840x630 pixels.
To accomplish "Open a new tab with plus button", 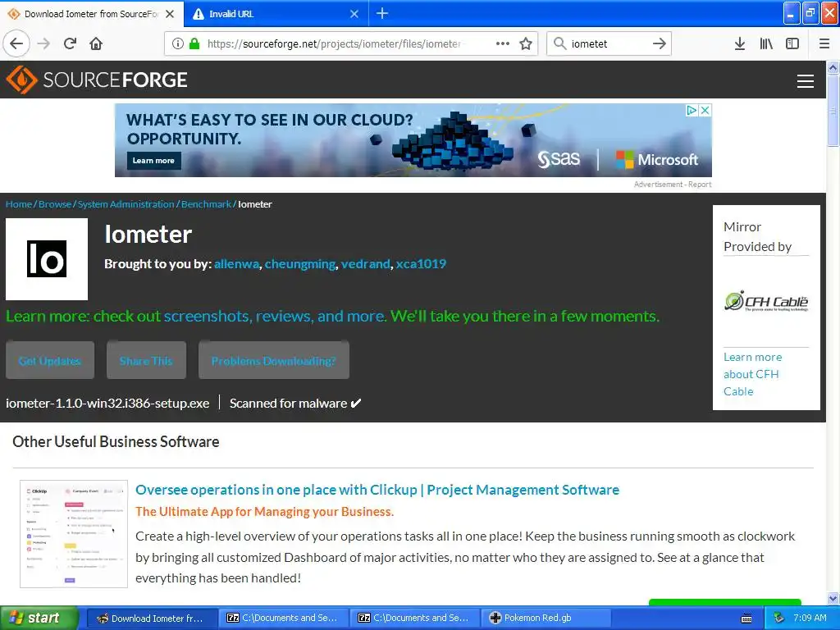I will coord(382,13).
